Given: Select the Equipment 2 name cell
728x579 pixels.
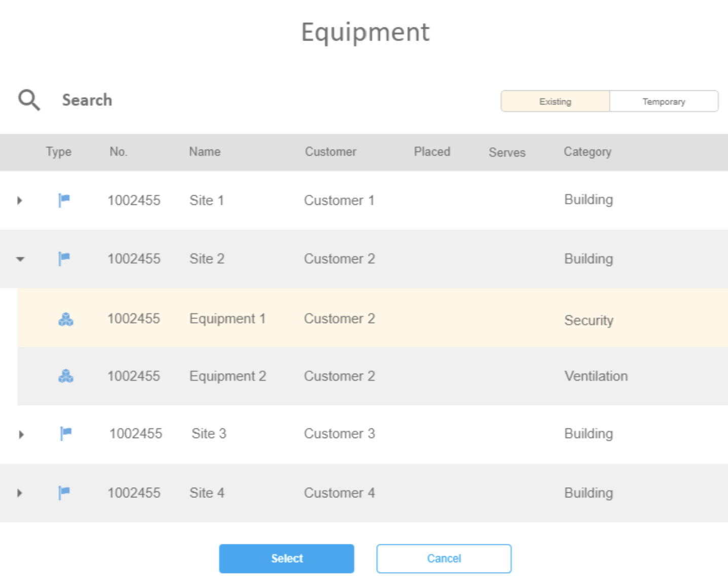Looking at the screenshot, I should 228,376.
